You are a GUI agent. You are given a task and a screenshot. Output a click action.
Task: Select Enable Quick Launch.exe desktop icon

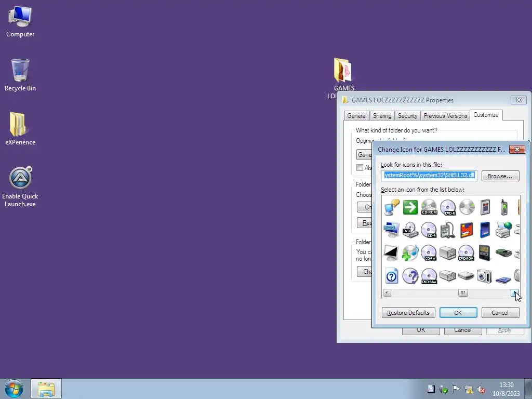click(x=20, y=187)
